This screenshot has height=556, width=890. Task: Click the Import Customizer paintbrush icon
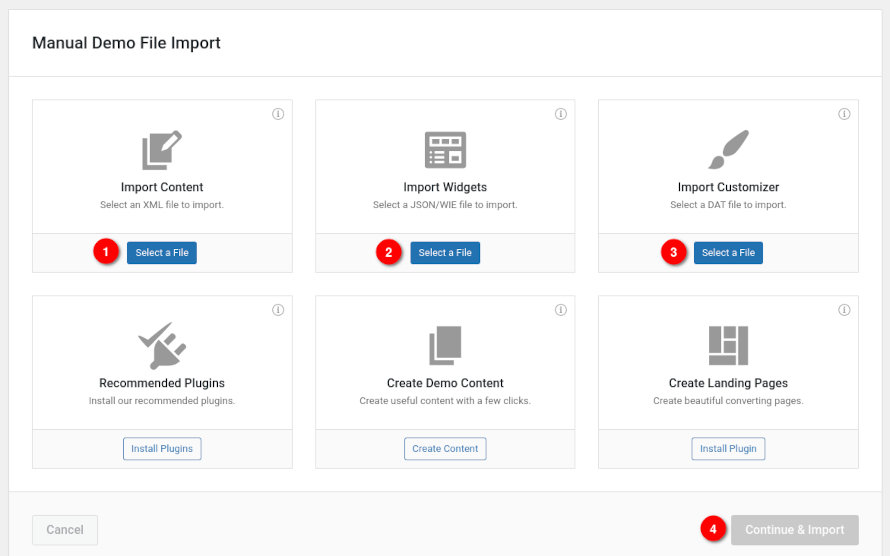(728, 150)
